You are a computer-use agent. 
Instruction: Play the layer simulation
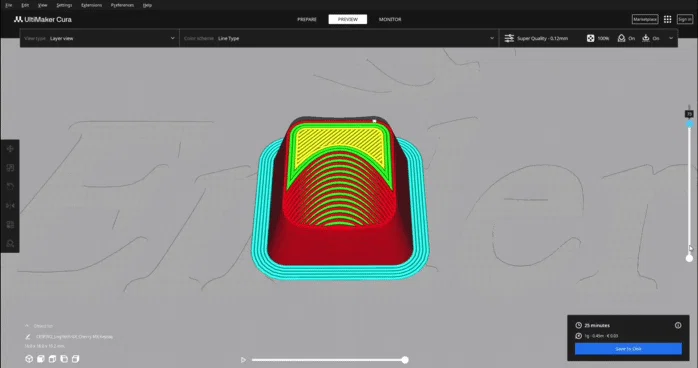243,360
